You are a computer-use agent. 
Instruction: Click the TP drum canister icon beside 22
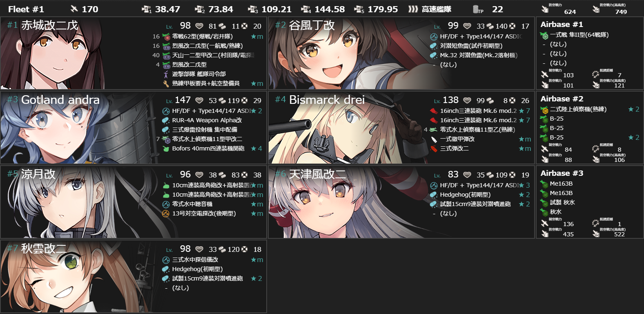tap(477, 9)
